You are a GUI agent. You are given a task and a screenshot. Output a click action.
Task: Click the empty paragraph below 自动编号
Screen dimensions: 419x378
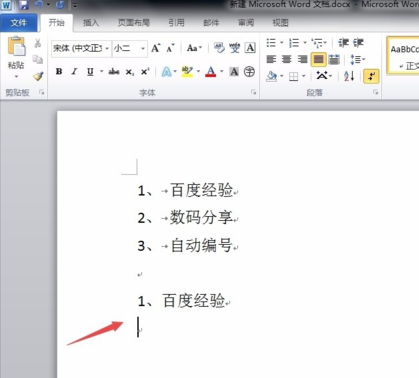click(x=140, y=275)
